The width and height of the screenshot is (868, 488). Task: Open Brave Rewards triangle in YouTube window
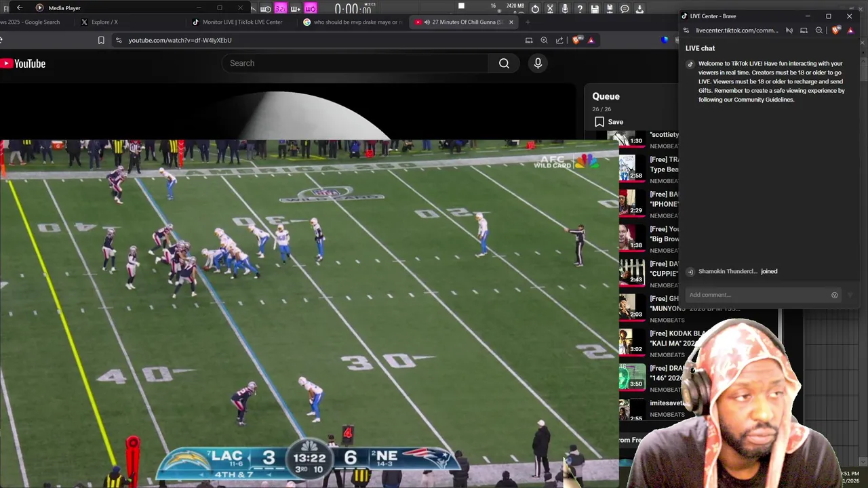(x=591, y=40)
